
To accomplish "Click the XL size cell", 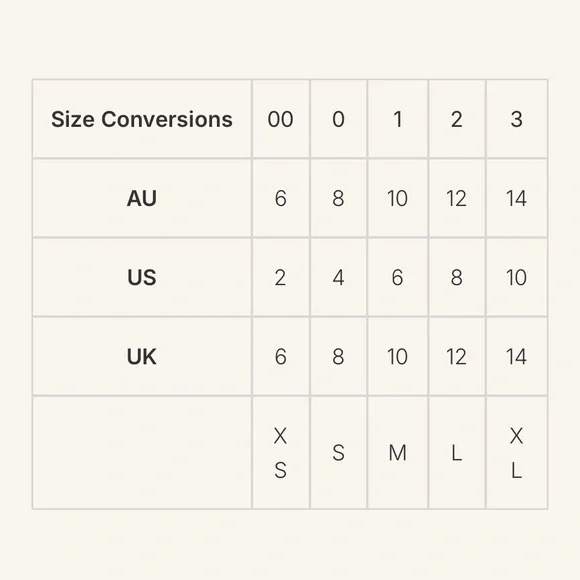I will pyautogui.click(x=517, y=452).
